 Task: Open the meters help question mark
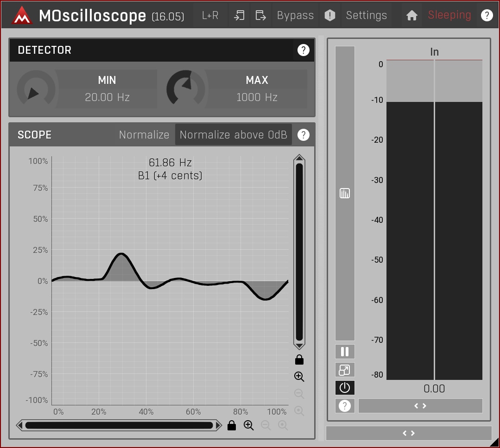click(x=345, y=405)
